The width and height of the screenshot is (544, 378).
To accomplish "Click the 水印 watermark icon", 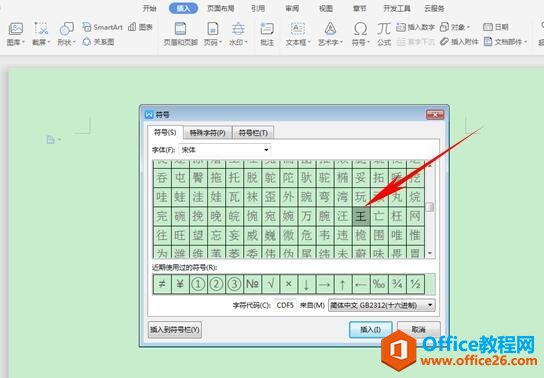I will tap(238, 29).
